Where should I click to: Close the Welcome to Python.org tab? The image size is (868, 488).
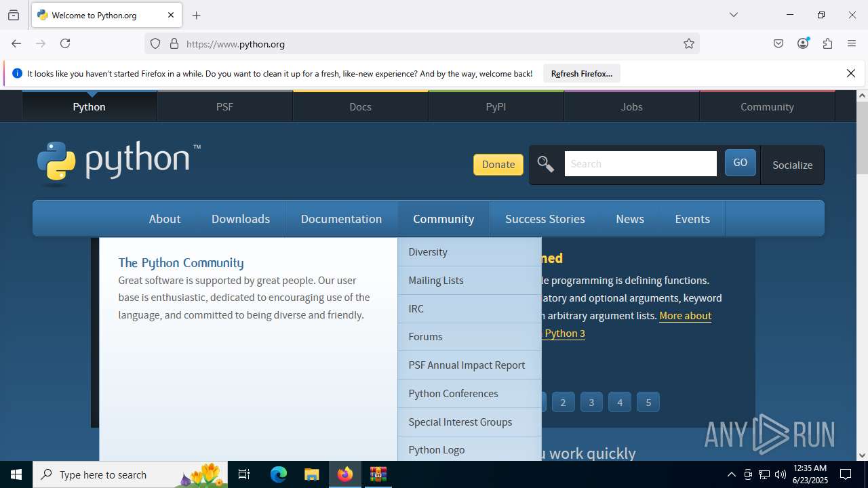[171, 15]
